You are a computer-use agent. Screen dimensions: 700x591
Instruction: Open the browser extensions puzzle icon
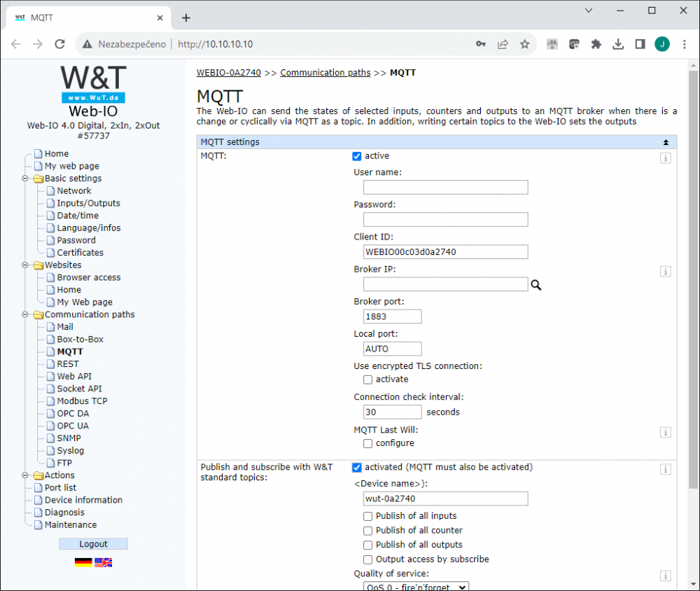[x=596, y=44]
